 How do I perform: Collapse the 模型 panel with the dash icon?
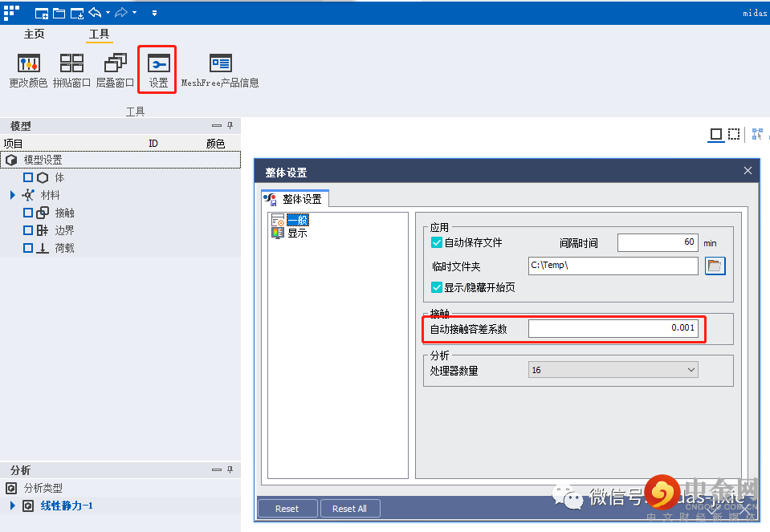[x=217, y=126]
